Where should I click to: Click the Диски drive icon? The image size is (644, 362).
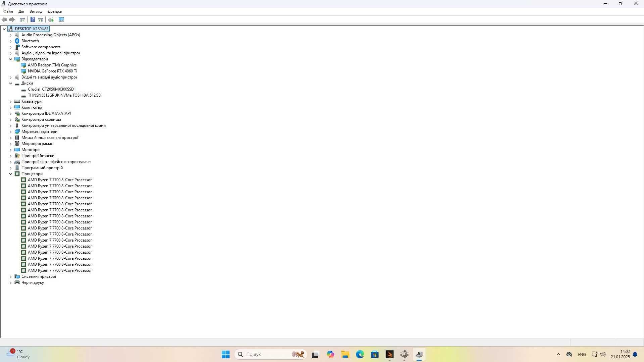coord(17,83)
